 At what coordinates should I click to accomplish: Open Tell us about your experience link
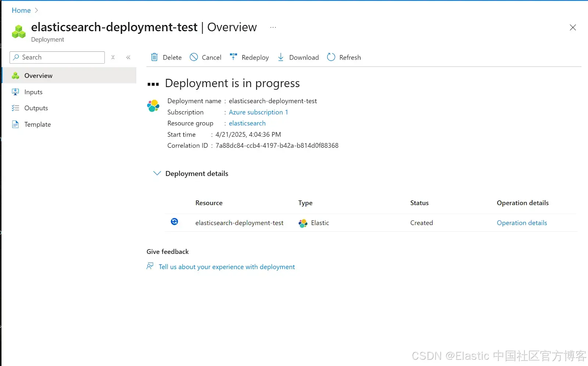click(x=227, y=267)
